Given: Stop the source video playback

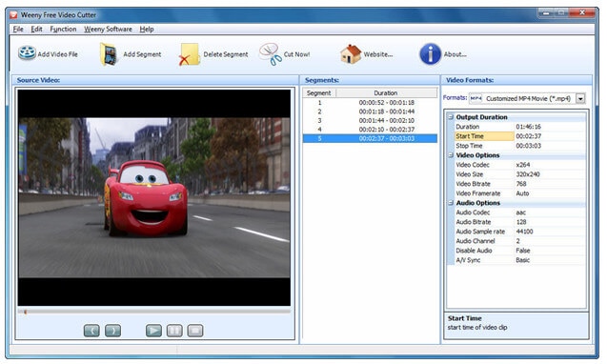Looking at the screenshot, I should 195,331.
